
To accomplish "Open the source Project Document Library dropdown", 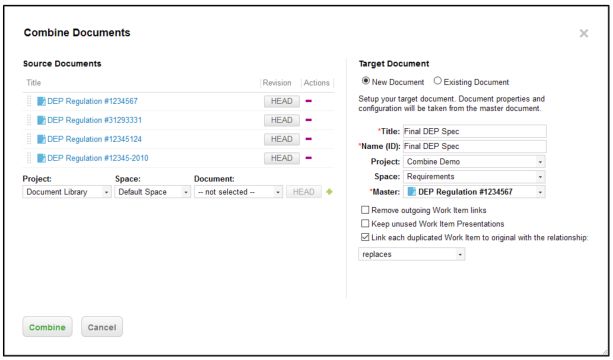I will click(67, 192).
